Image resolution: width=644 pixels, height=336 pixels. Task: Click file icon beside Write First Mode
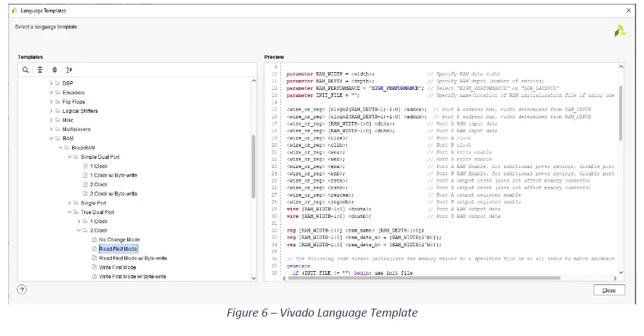click(95, 267)
